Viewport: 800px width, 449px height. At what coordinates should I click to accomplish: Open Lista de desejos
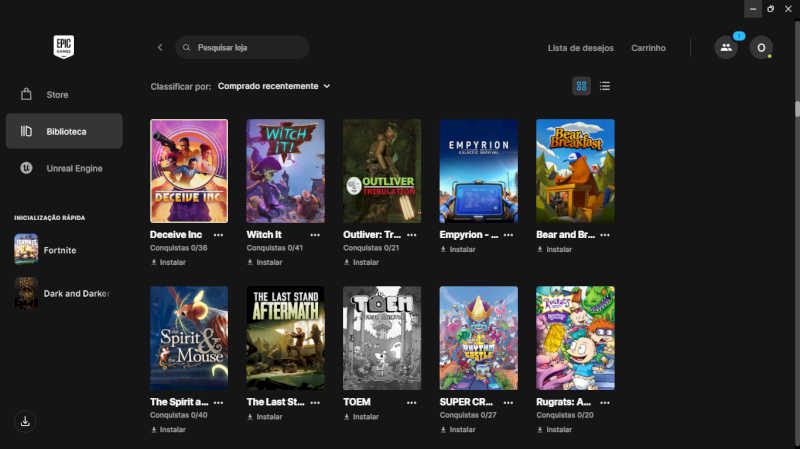point(581,48)
